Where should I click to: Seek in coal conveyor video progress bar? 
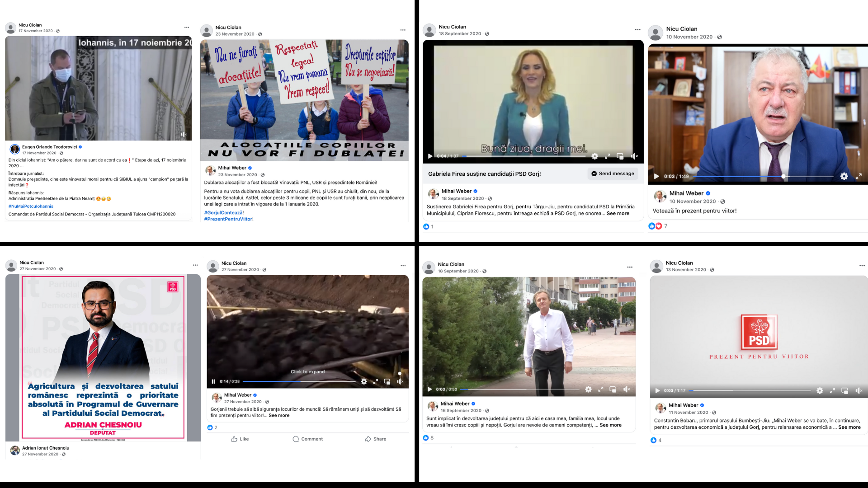pyautogui.click(x=299, y=381)
